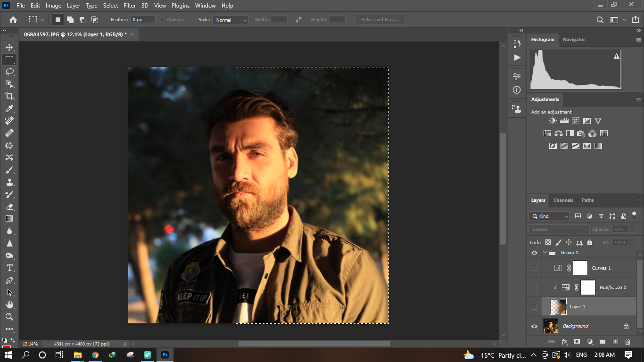Select the Blur tool
This screenshot has height=362, width=644.
click(9, 231)
